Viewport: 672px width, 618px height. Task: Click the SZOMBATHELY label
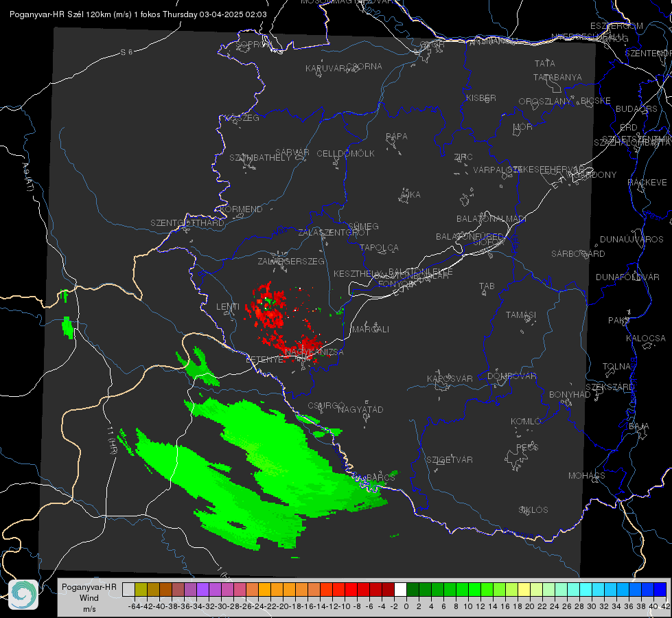(259, 158)
